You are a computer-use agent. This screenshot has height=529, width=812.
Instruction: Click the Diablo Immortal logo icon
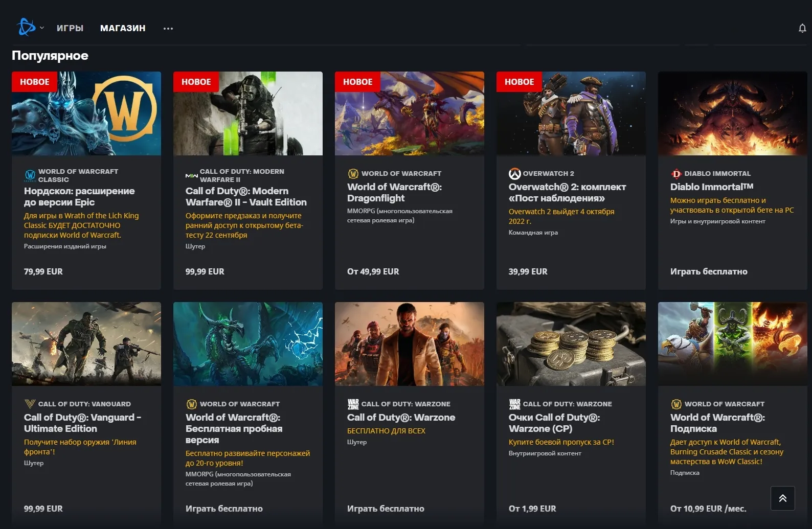[x=676, y=174]
